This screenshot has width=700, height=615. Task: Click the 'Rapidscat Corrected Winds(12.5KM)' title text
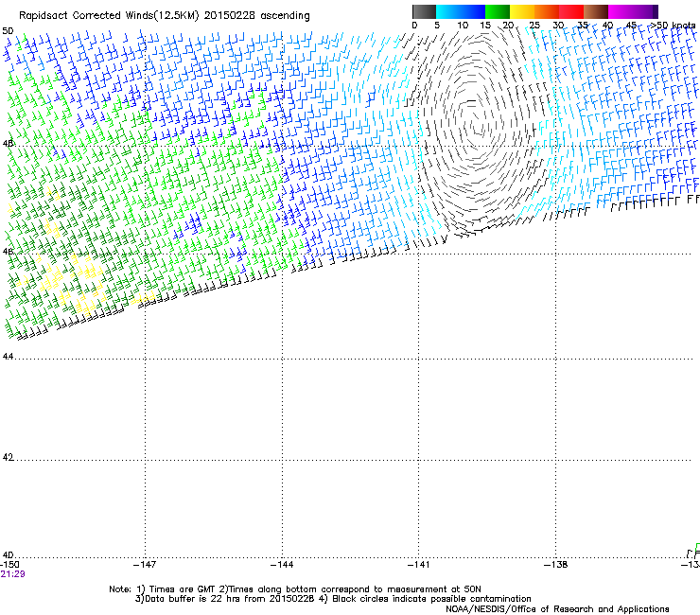[109, 16]
